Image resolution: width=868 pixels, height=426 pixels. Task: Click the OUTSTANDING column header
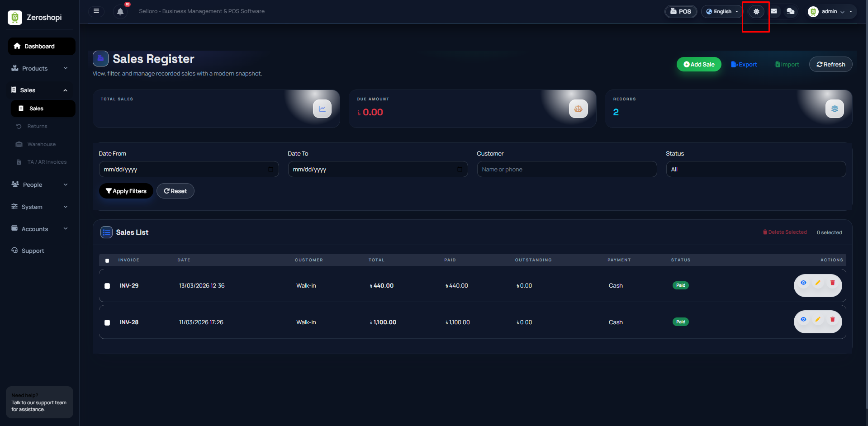[533, 260]
